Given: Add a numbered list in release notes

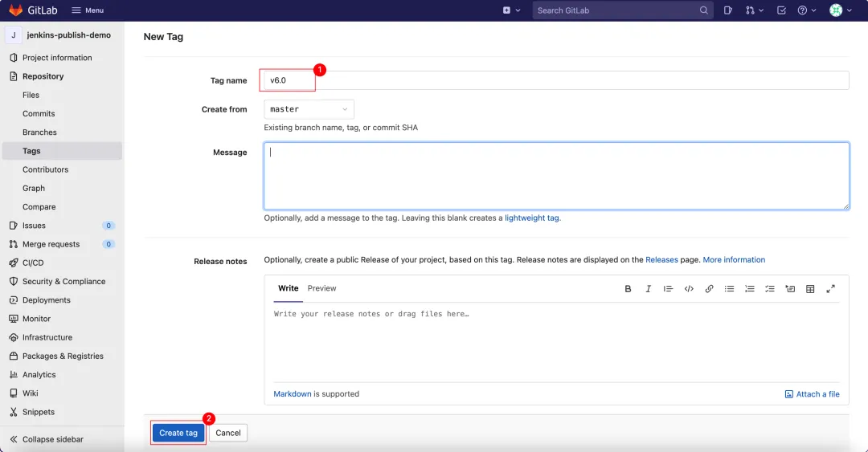Looking at the screenshot, I should pyautogui.click(x=750, y=289).
